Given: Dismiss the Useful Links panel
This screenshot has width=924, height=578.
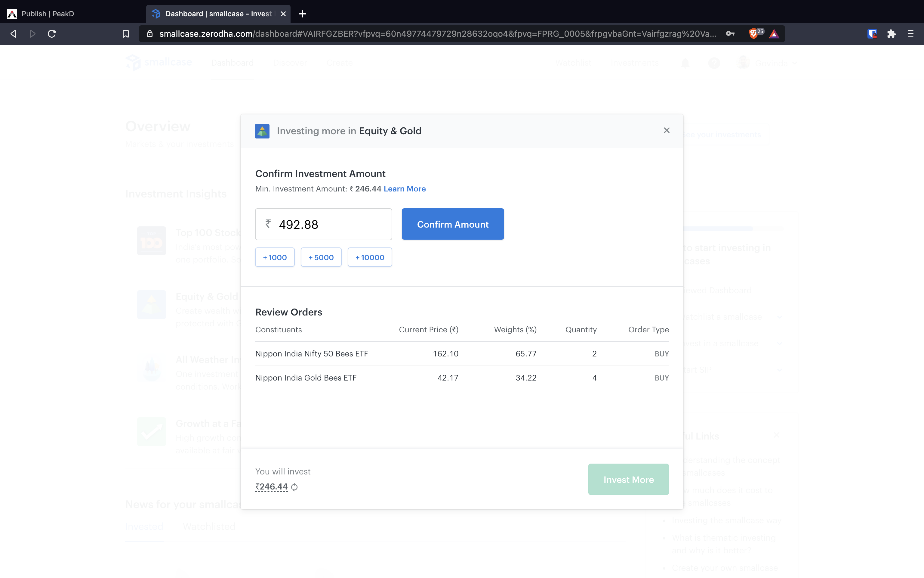Looking at the screenshot, I should coord(776,435).
